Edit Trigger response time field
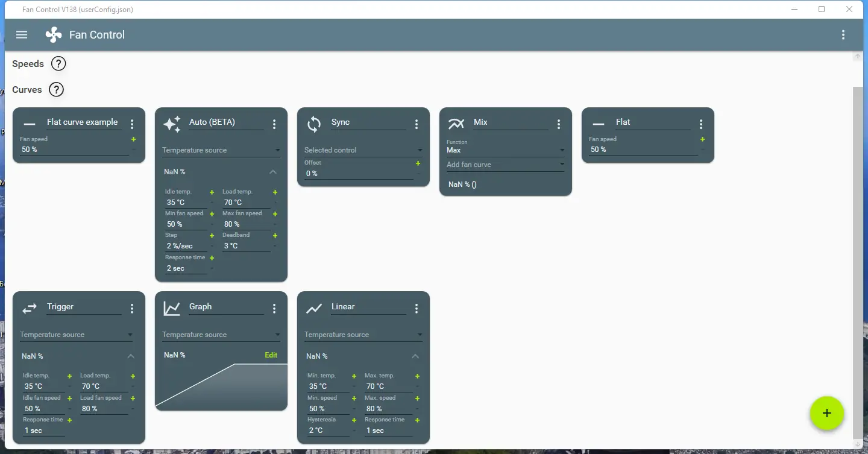This screenshot has width=868, height=454. tap(44, 430)
